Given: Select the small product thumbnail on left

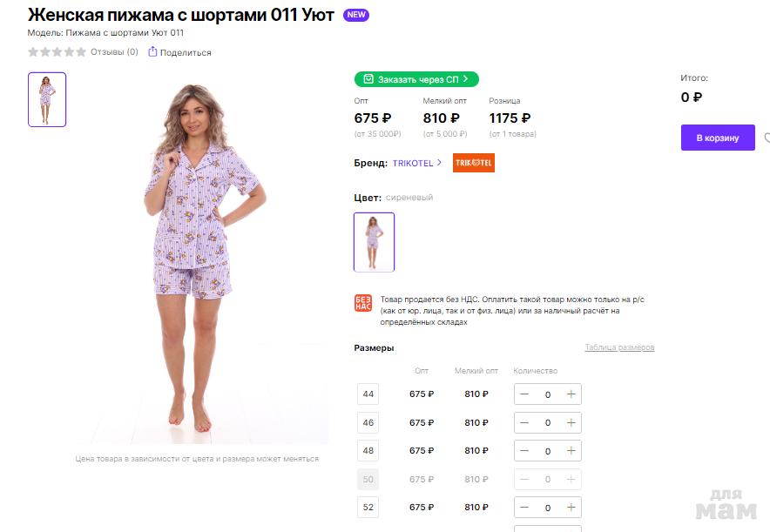Looking at the screenshot, I should [47, 99].
